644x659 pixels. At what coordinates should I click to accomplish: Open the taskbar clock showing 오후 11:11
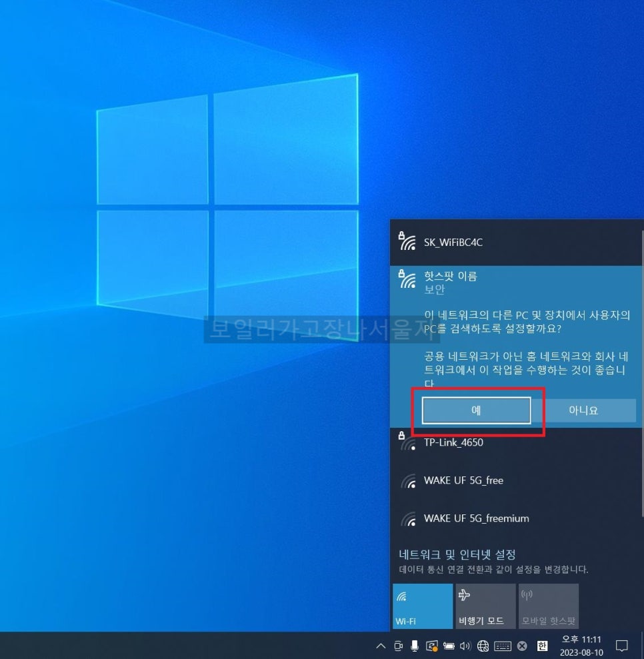click(x=582, y=646)
